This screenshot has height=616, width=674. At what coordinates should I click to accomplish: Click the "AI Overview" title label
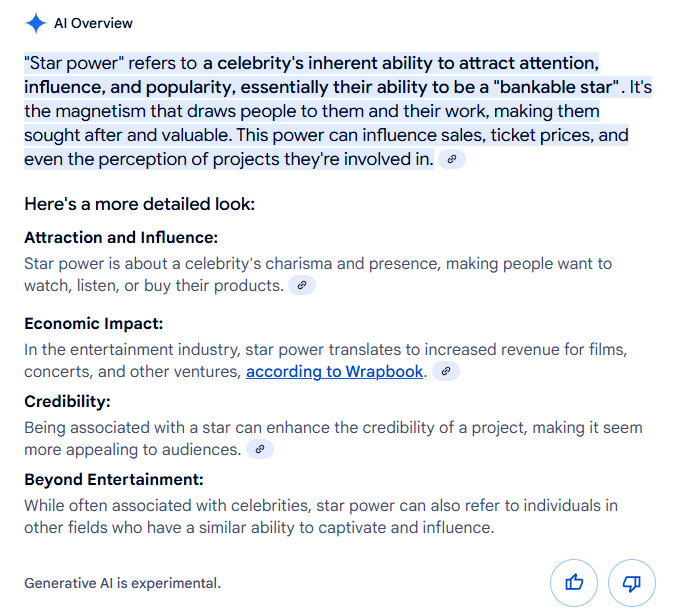point(93,23)
